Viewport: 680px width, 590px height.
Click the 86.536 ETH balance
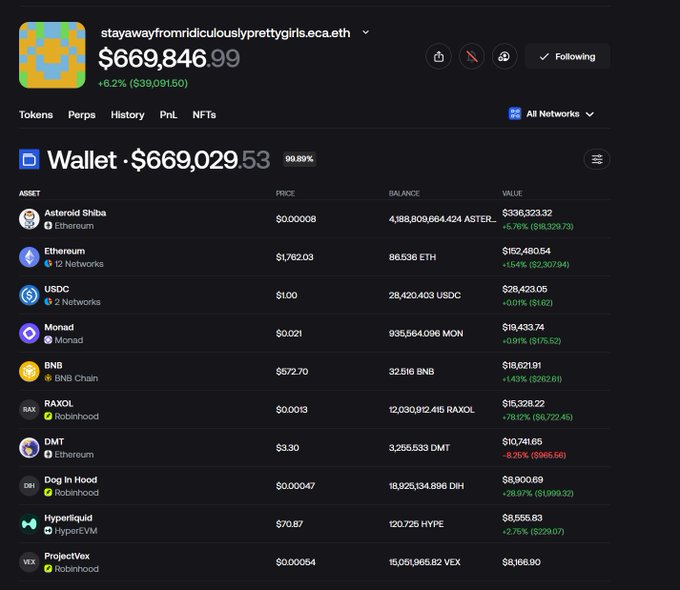[x=412, y=257]
